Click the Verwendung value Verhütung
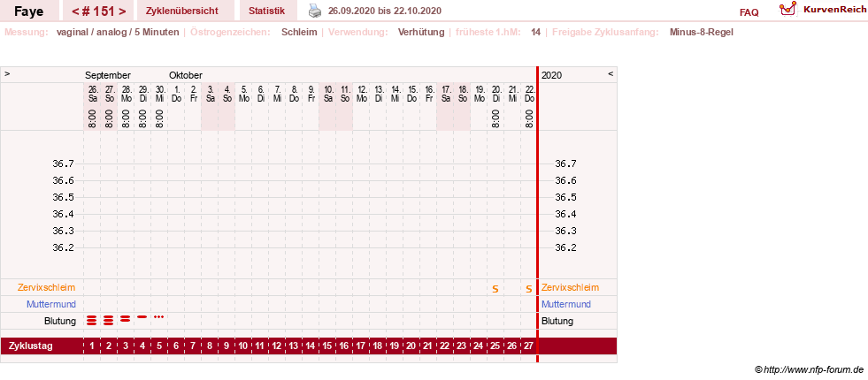Screen dimensions: 868x380 (x=420, y=32)
